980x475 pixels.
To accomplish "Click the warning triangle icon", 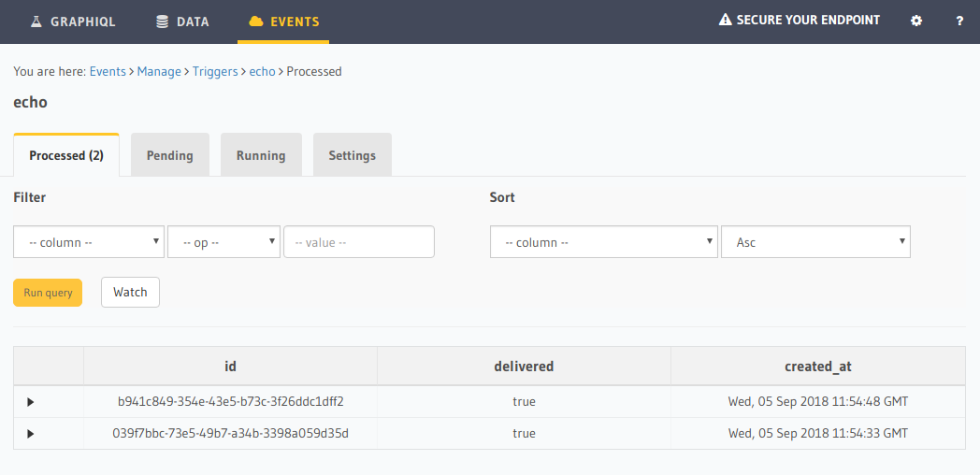I will click(x=725, y=20).
